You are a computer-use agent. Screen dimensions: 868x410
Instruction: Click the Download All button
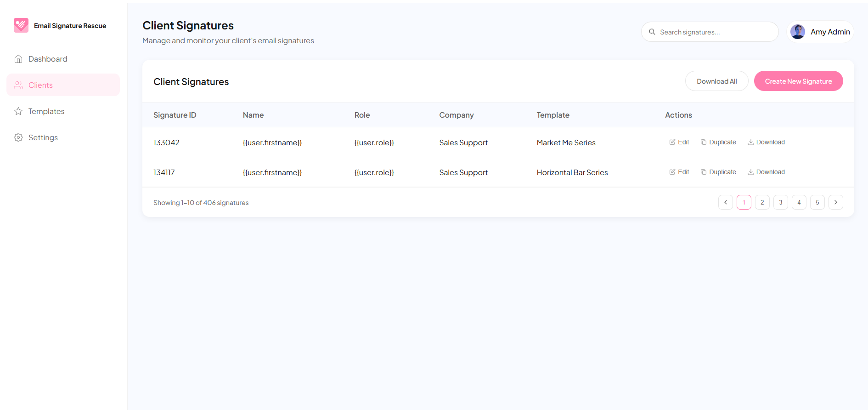pyautogui.click(x=717, y=81)
